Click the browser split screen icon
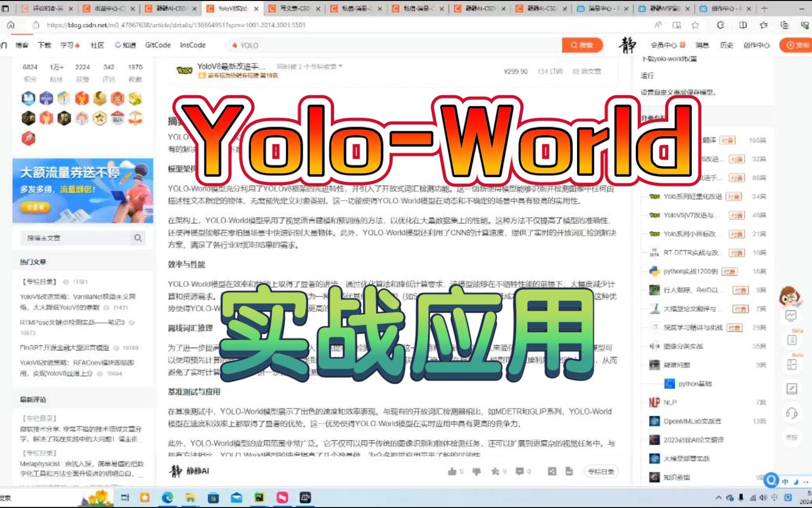The width and height of the screenshot is (812, 508). click(x=743, y=25)
